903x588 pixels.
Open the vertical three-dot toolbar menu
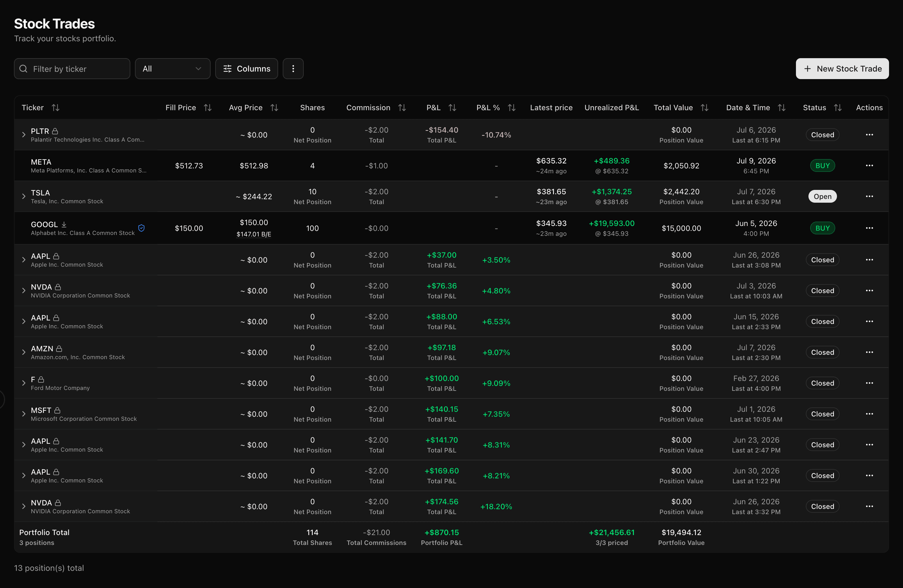(x=293, y=69)
